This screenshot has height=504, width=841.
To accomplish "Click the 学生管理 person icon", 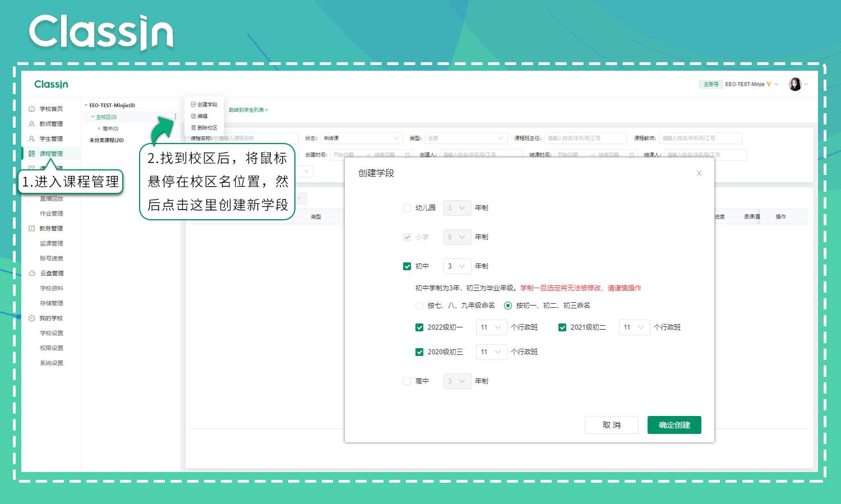I will [x=31, y=138].
